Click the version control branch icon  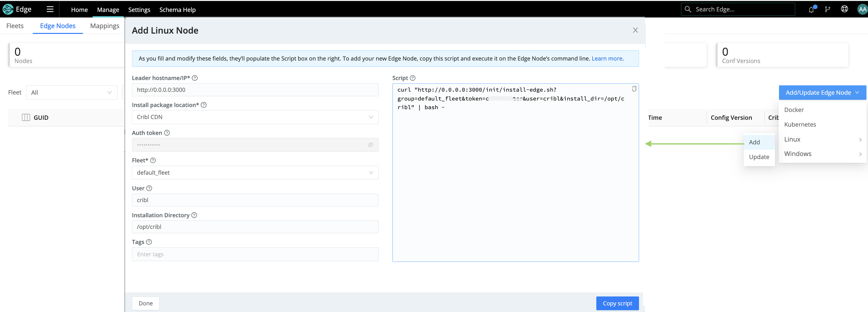pos(828,9)
